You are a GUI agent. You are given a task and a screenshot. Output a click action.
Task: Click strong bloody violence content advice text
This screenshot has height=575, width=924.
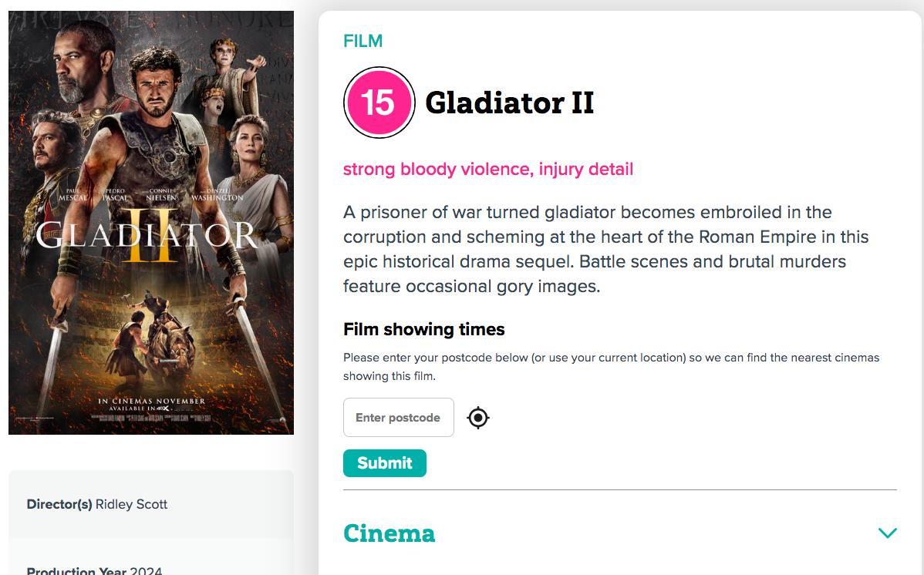(488, 169)
